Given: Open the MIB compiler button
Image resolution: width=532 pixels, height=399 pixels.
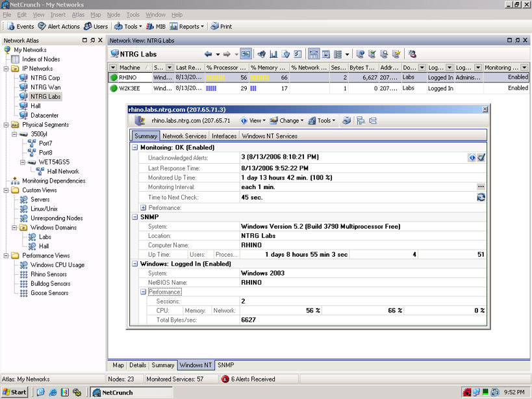Looking at the screenshot, I should (156, 27).
